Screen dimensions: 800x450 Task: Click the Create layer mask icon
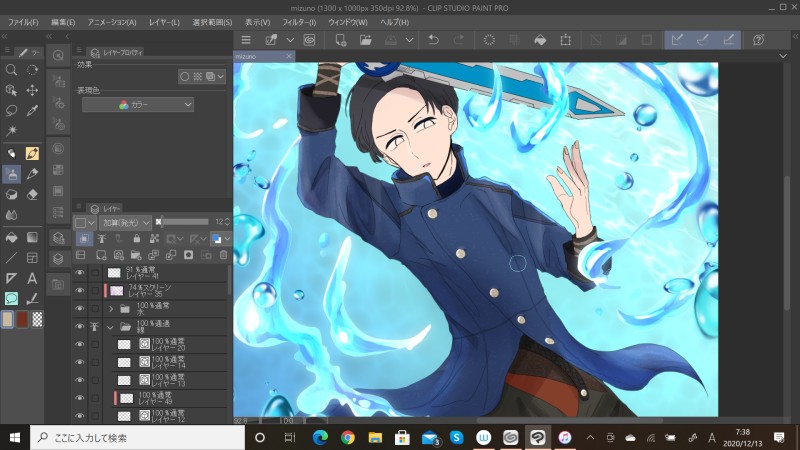[x=188, y=255]
